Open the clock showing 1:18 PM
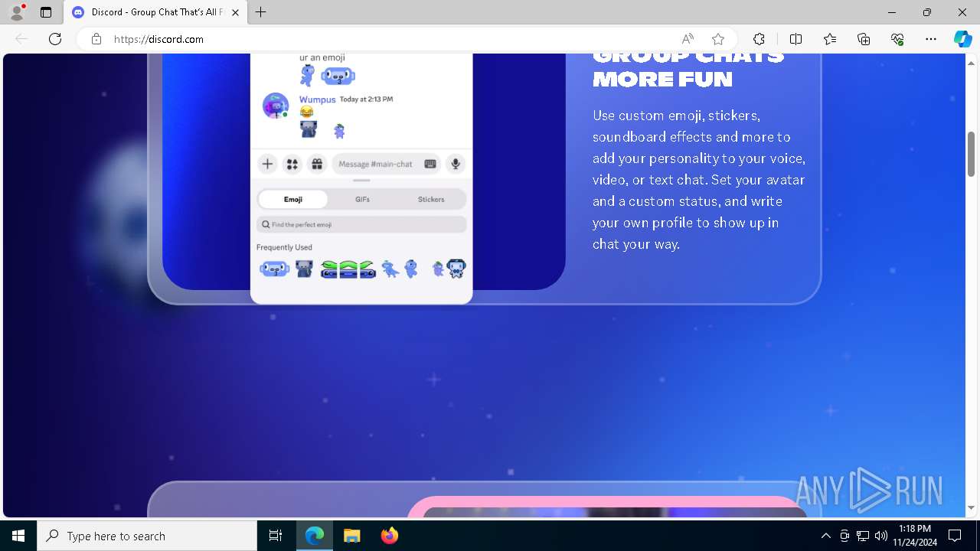 [914, 536]
